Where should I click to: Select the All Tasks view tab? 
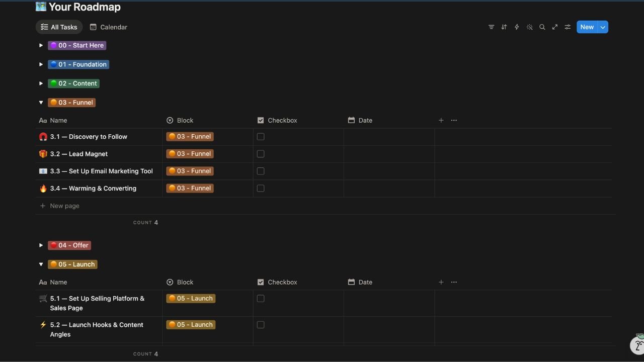(59, 27)
